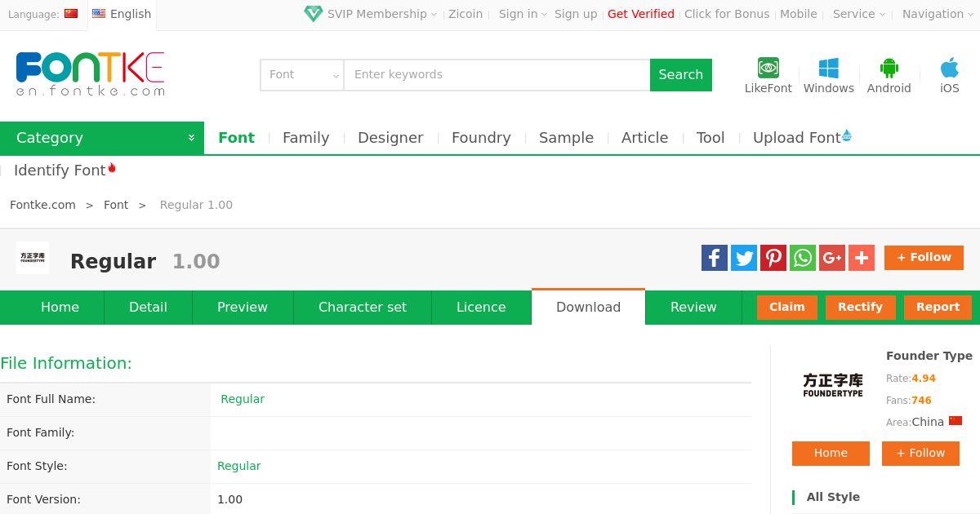Viewport: 980px width, 514px height.
Task: Share on Pinterest
Action: 773,258
